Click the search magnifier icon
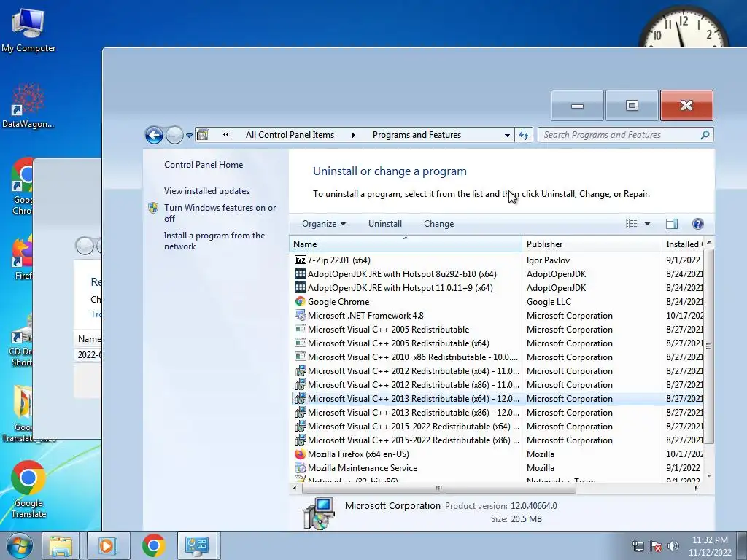 point(705,135)
